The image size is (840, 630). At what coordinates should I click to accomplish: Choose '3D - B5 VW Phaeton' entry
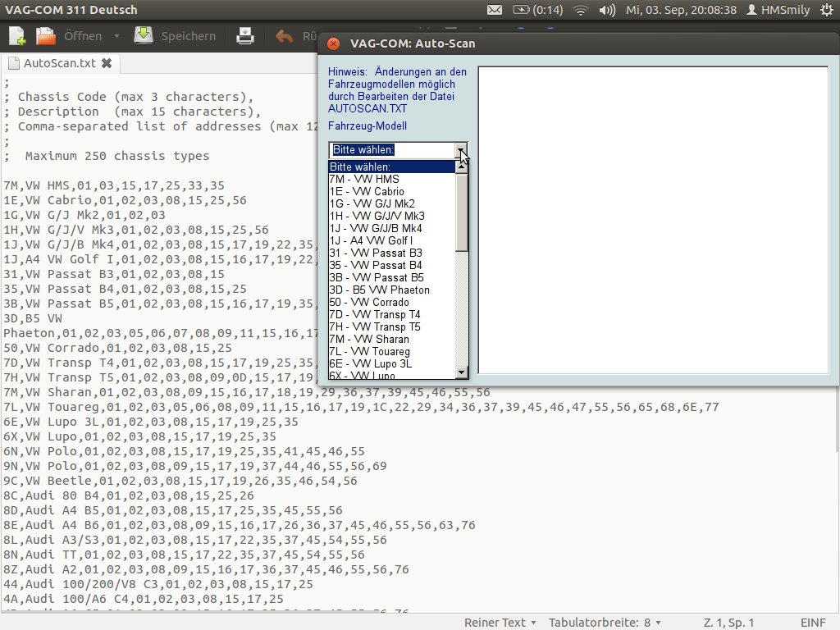(391, 290)
